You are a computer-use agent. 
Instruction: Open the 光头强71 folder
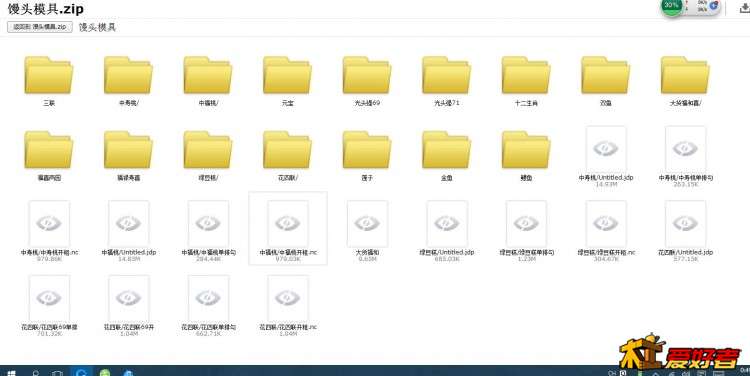(446, 75)
